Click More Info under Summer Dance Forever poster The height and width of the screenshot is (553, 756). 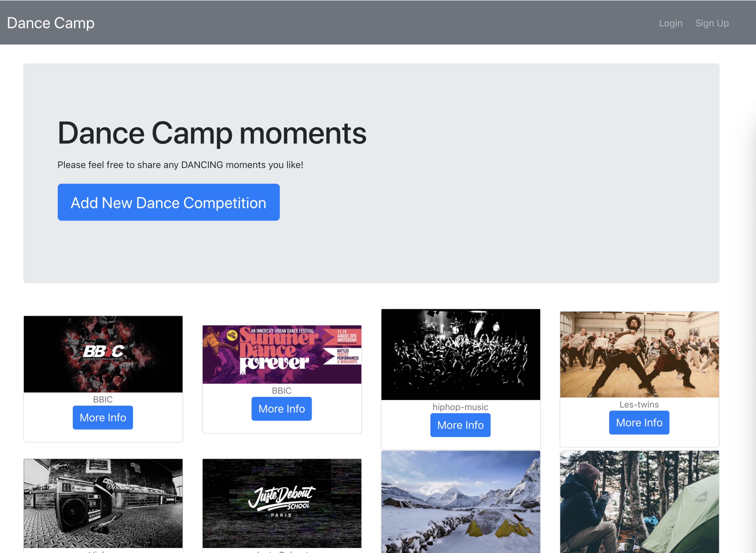(x=281, y=408)
